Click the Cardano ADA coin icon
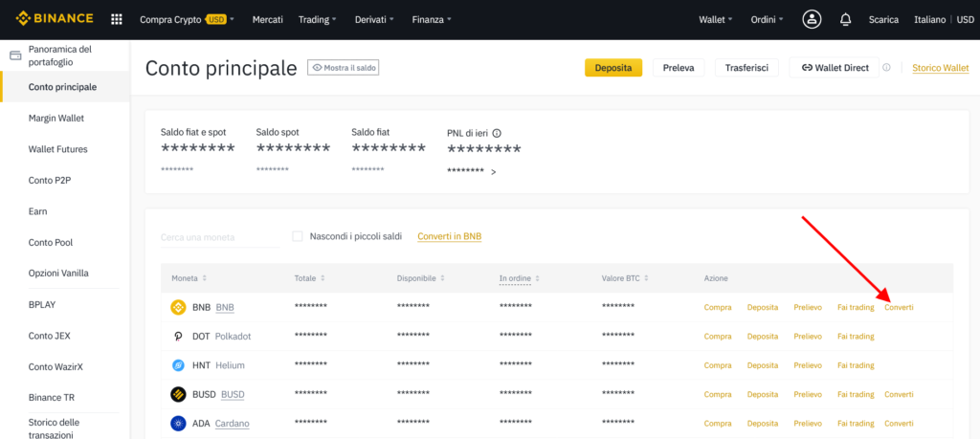980x439 pixels. [179, 424]
